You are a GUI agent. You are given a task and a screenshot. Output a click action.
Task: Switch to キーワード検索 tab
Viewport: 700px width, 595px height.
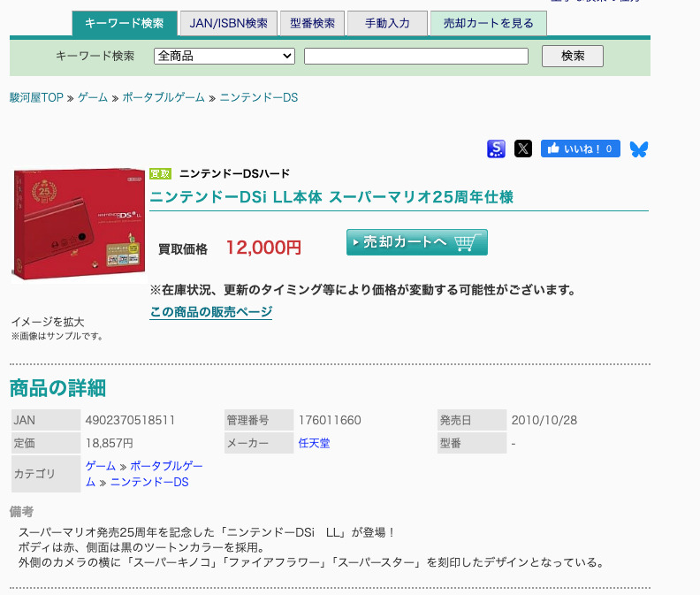point(125,23)
